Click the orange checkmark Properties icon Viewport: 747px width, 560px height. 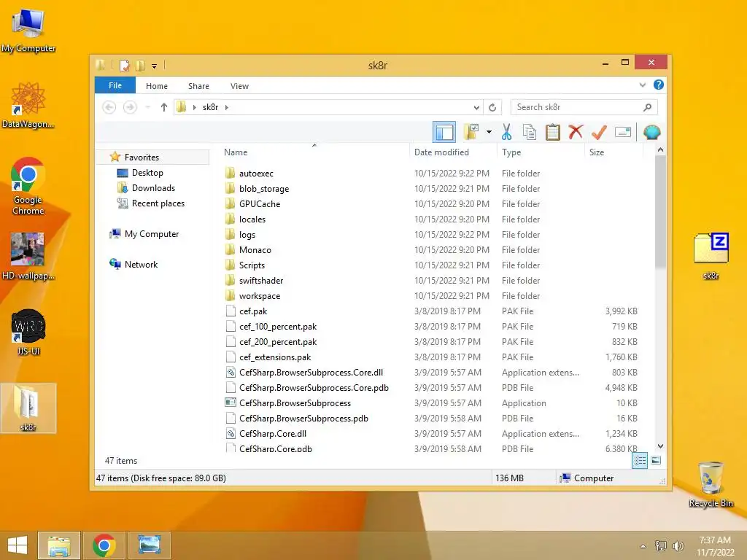(x=599, y=132)
